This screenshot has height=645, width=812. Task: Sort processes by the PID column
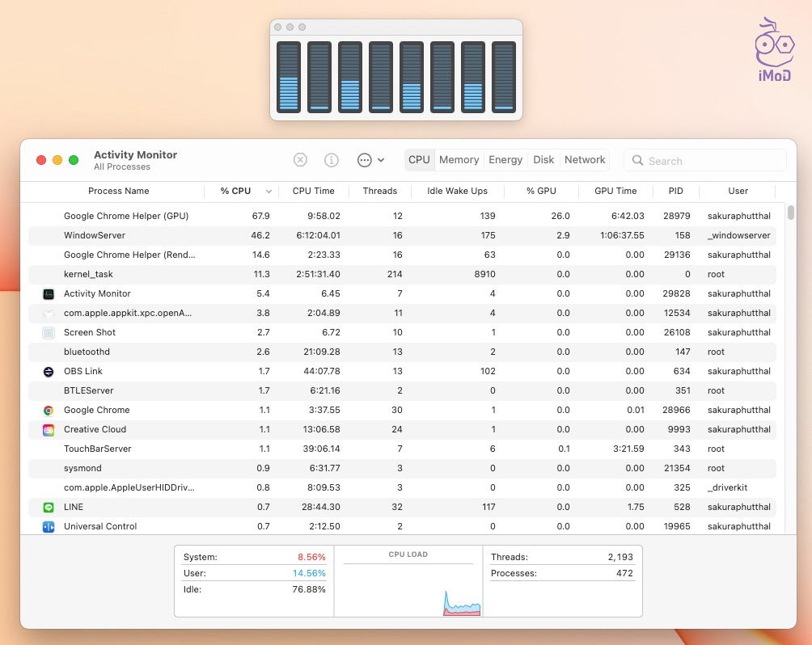click(675, 192)
